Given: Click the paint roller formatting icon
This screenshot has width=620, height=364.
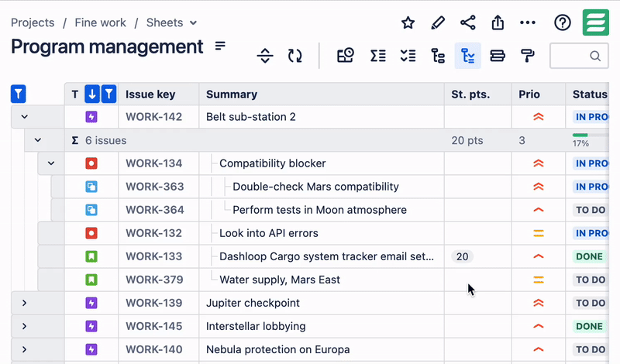Looking at the screenshot, I should coord(528,56).
